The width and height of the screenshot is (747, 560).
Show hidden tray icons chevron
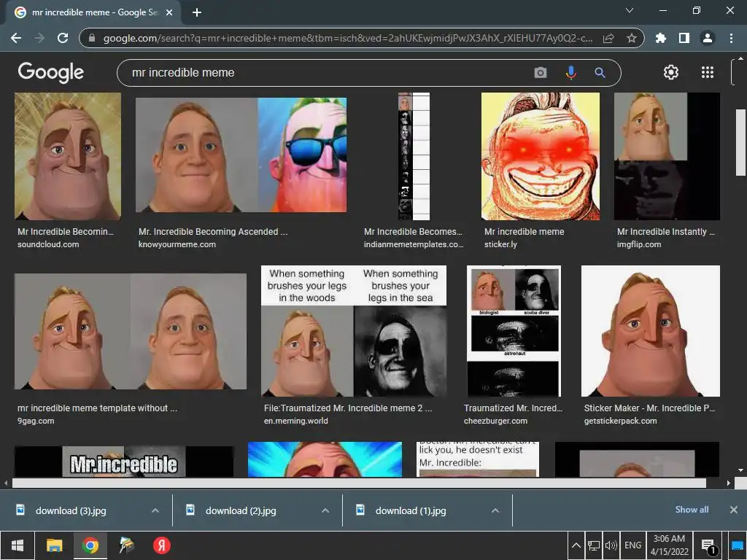[576, 545]
